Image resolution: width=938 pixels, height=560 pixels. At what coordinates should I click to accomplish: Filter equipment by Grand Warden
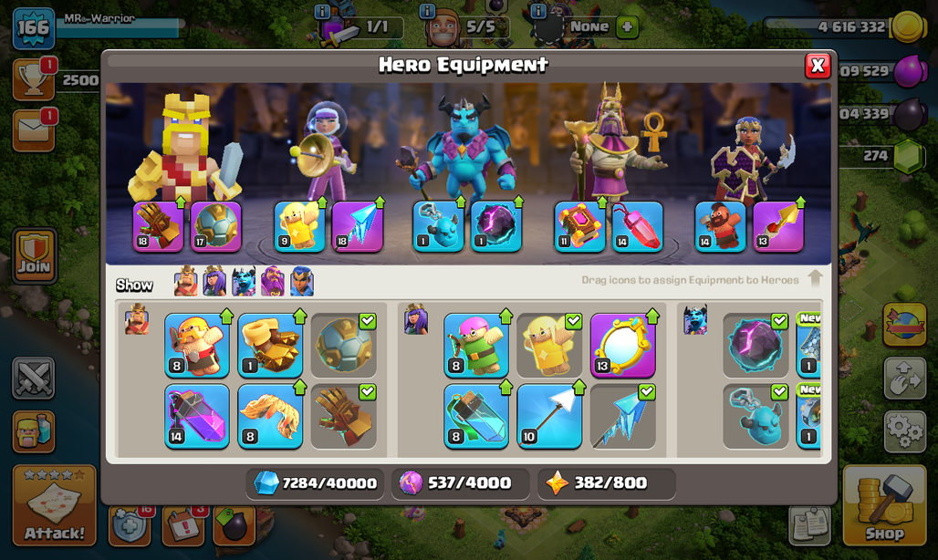coord(273,281)
